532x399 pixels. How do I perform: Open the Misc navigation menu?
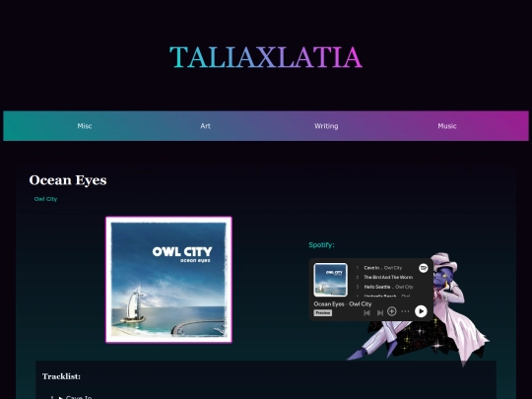tap(85, 126)
